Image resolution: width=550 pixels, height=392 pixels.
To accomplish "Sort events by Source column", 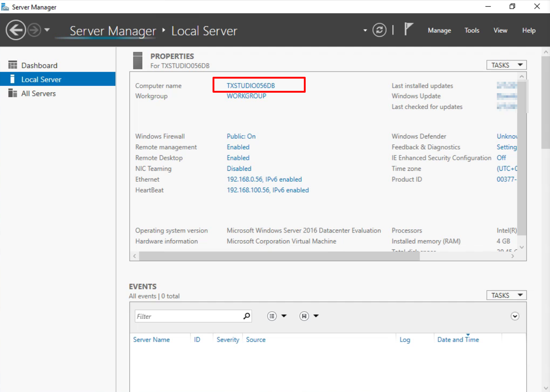I will coord(256,340).
